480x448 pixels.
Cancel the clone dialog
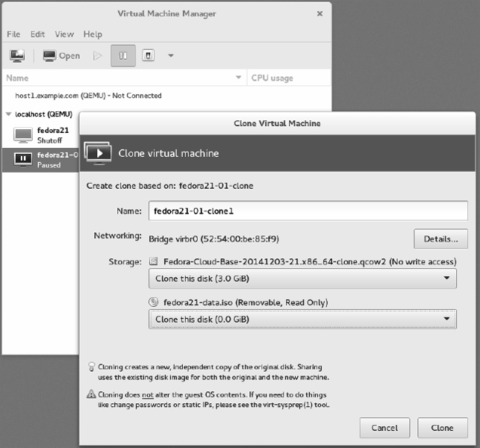click(384, 428)
